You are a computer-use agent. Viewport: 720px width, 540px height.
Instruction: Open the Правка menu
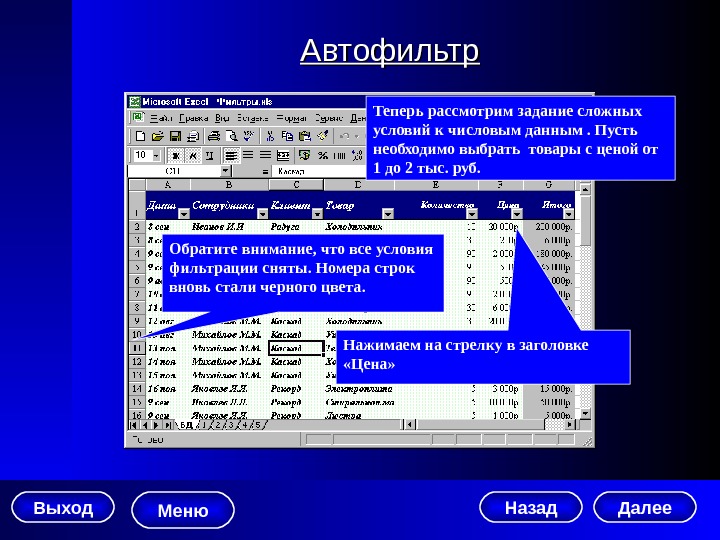point(194,118)
